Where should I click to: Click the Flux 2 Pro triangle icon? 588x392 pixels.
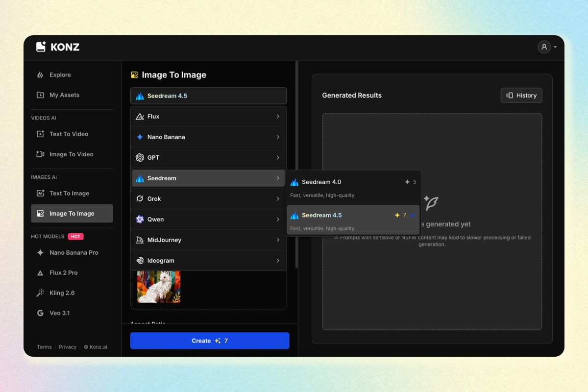pos(41,273)
